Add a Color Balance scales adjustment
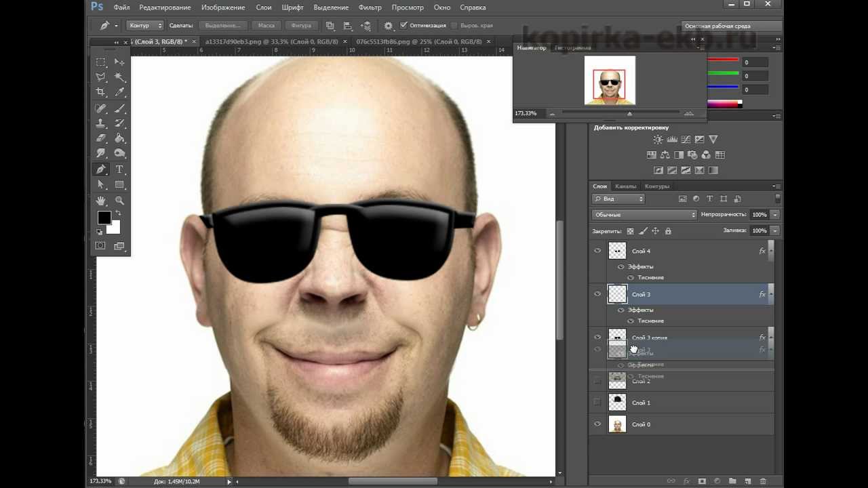Viewport: 868px width, 488px height. [665, 155]
